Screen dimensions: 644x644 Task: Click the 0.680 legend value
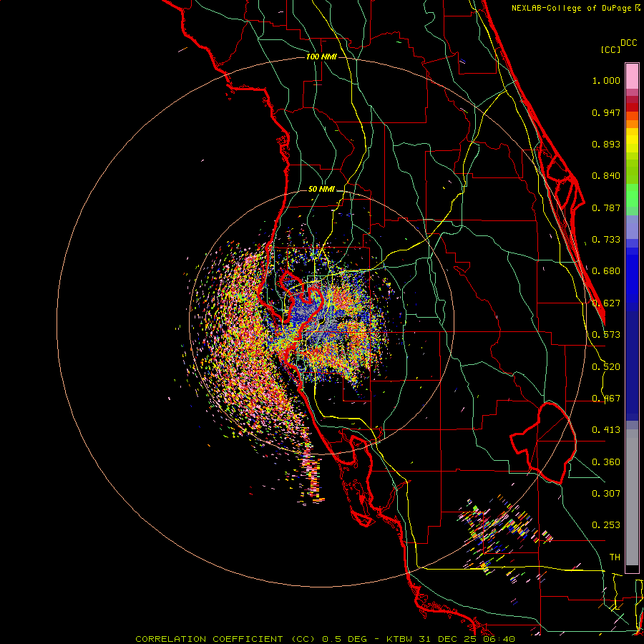click(x=606, y=271)
